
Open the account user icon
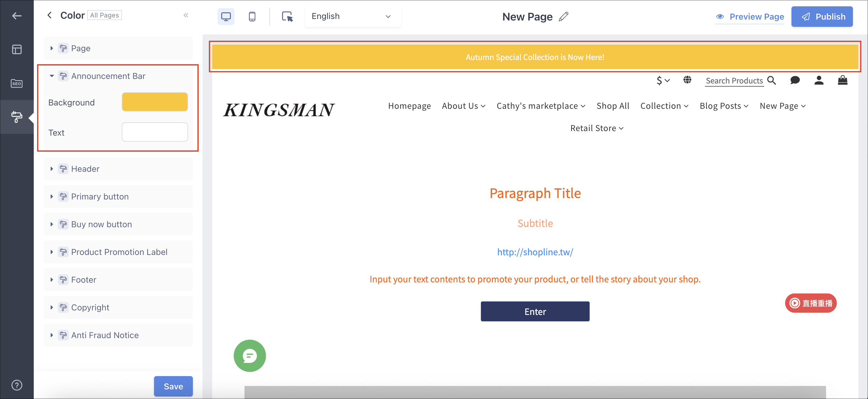[819, 80]
